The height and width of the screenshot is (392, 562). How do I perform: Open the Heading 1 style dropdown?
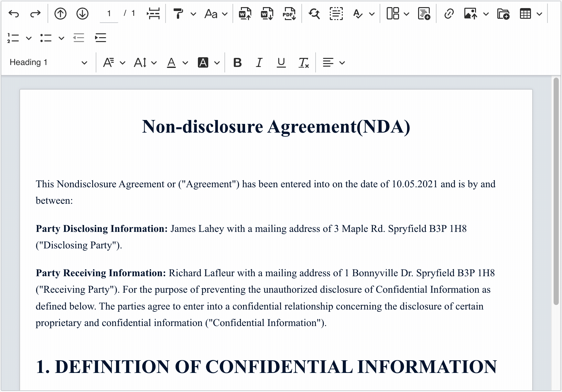49,62
